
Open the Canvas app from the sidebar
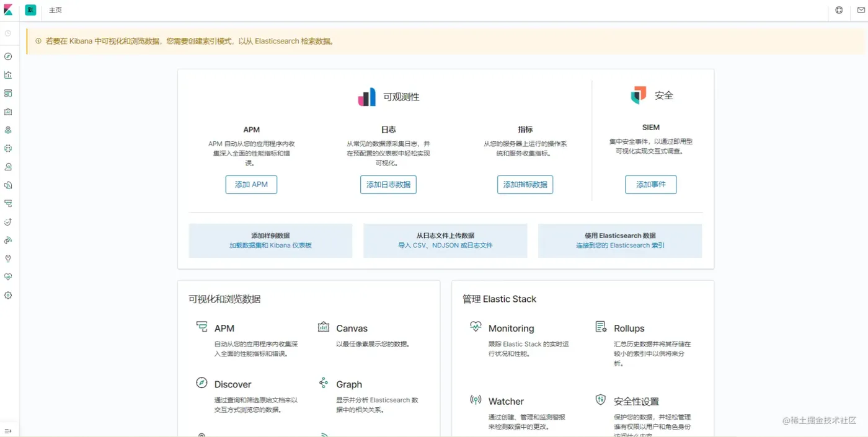[x=8, y=111]
